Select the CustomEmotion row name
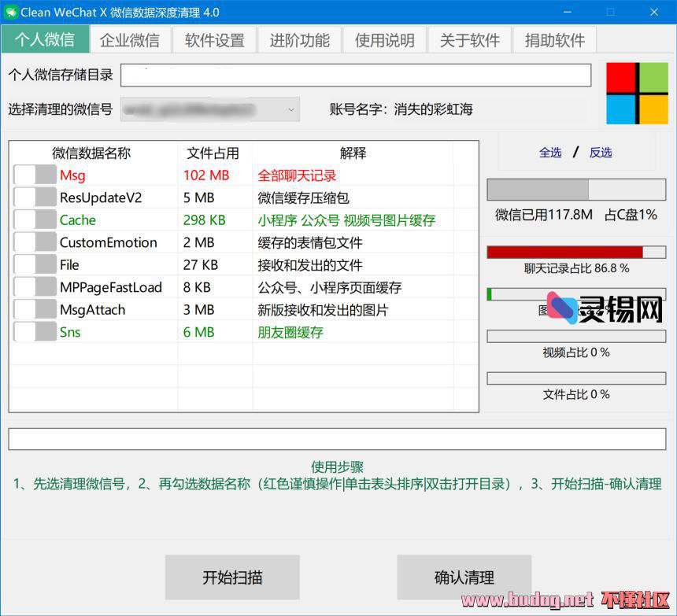Image resolution: width=677 pixels, height=616 pixels. 109,243
